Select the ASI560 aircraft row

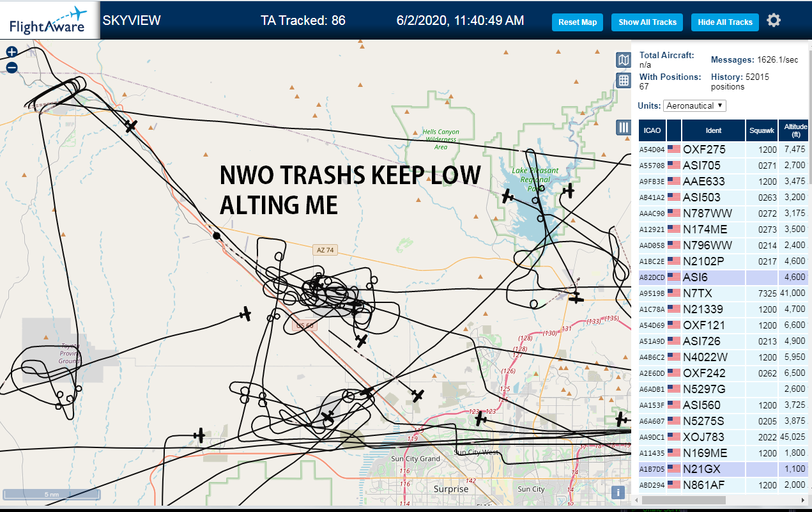click(x=724, y=405)
